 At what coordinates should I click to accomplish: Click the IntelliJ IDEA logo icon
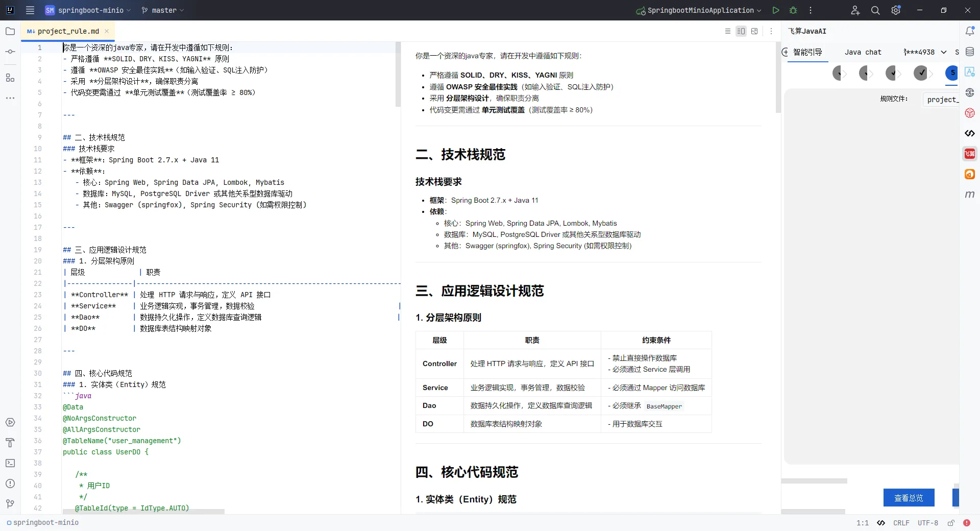(10, 10)
